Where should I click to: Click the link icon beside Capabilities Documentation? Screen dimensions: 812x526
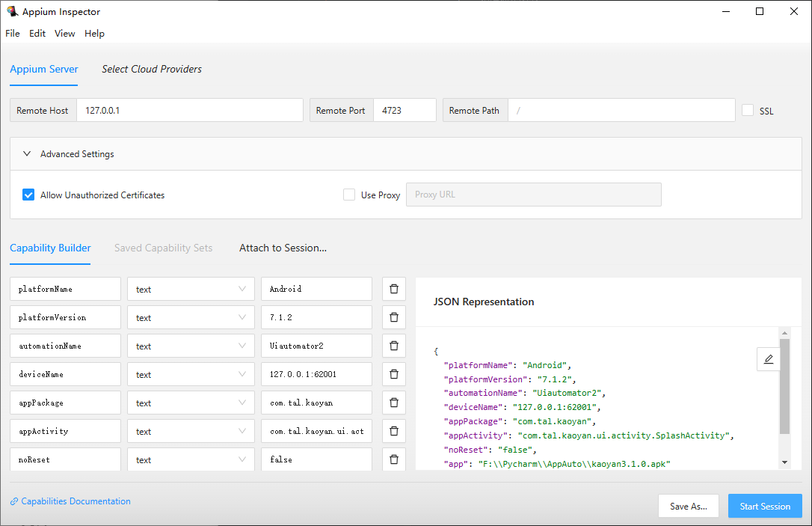(x=14, y=501)
